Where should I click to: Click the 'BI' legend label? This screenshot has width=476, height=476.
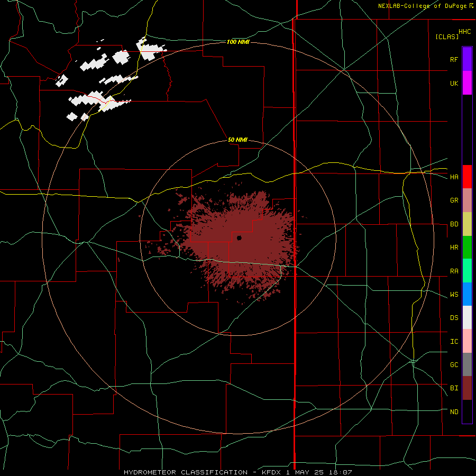[x=454, y=388]
